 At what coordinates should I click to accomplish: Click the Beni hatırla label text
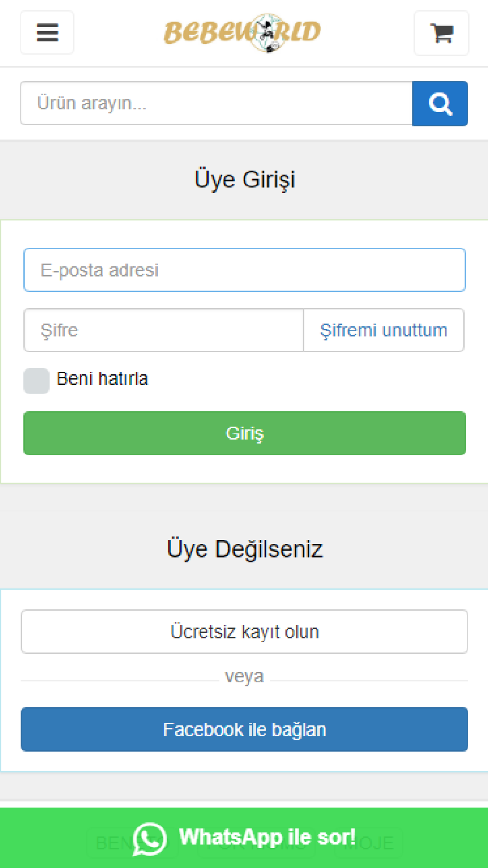tap(102, 379)
